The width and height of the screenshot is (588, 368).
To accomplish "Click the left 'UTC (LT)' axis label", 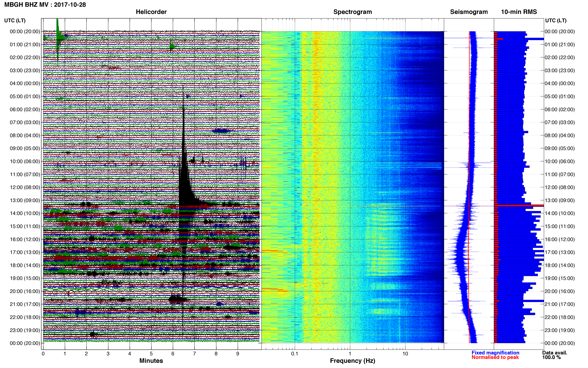I will (15, 20).
